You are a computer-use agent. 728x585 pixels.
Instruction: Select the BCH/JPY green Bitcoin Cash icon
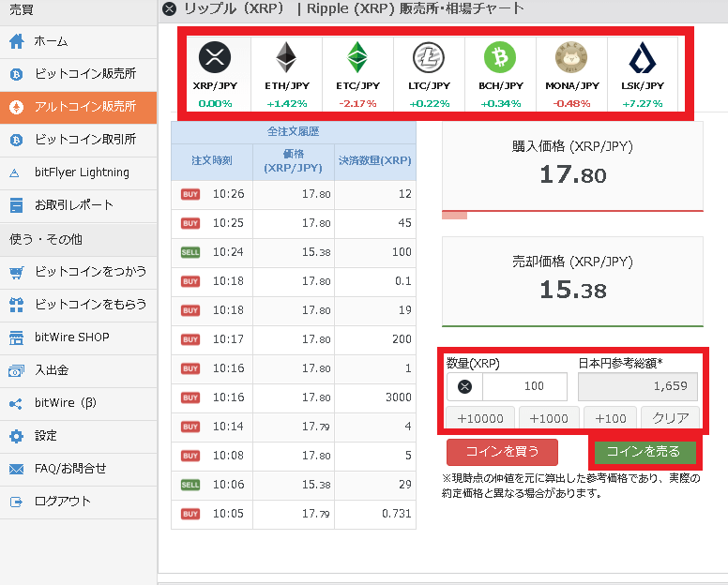tap(500, 57)
